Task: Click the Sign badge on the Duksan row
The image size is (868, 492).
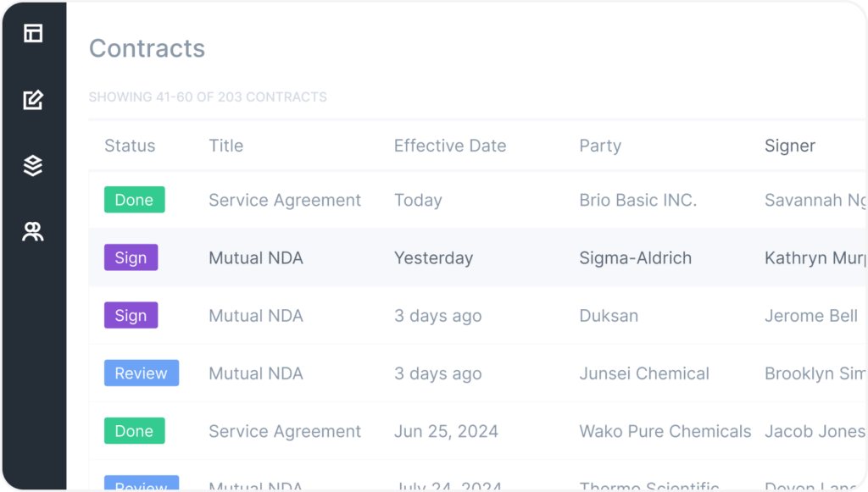Action: (131, 315)
